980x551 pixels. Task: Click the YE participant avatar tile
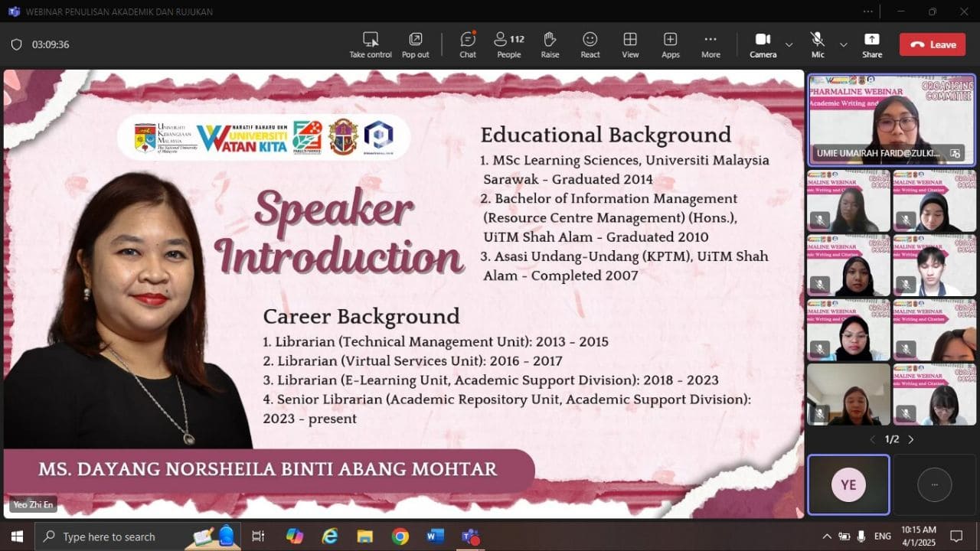point(848,484)
